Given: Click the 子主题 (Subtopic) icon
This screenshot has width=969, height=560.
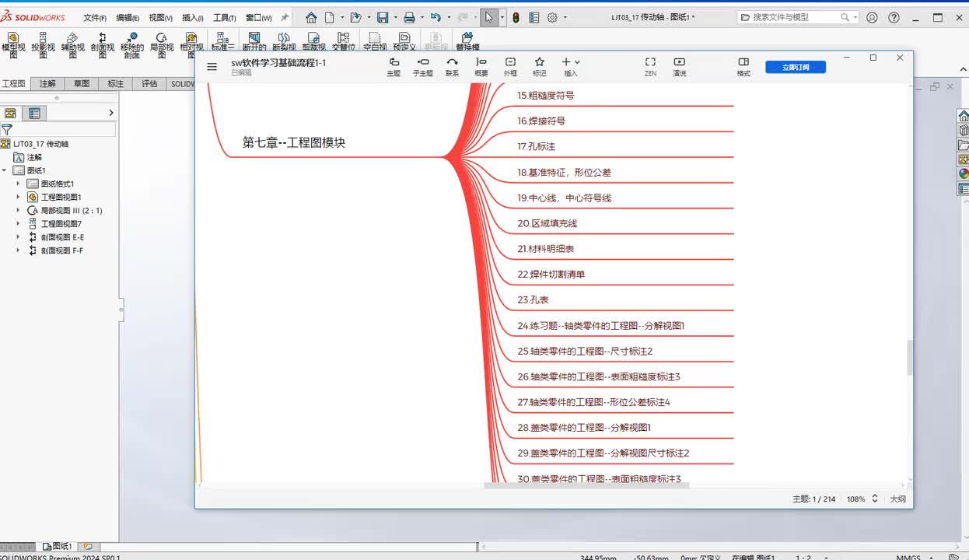Looking at the screenshot, I should 422,67.
